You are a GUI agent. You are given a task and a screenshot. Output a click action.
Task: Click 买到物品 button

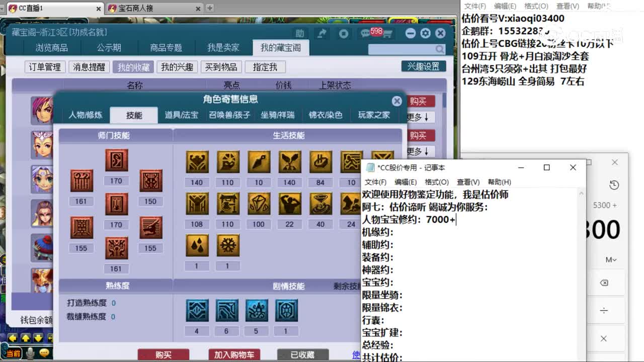pyautogui.click(x=221, y=67)
